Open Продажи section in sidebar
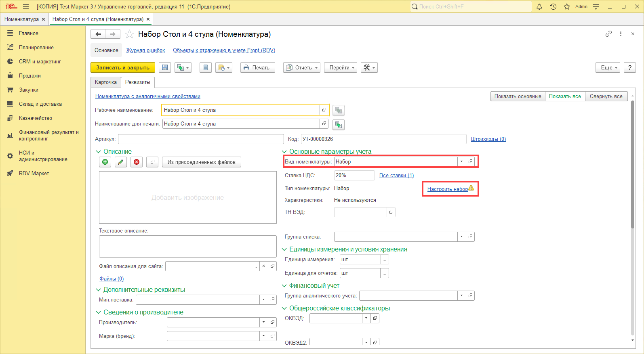Viewport: 644px width, 354px height. click(29, 76)
